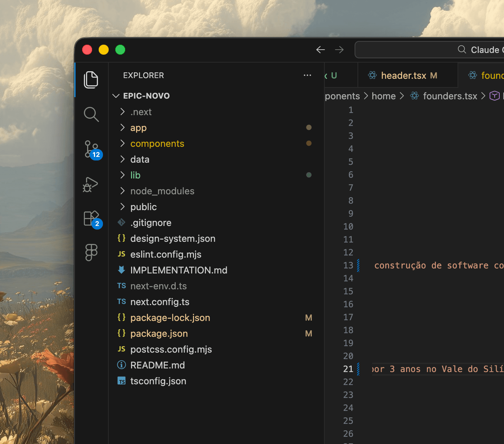Click the back navigation arrow
The width and height of the screenshot is (504, 444).
tap(320, 50)
